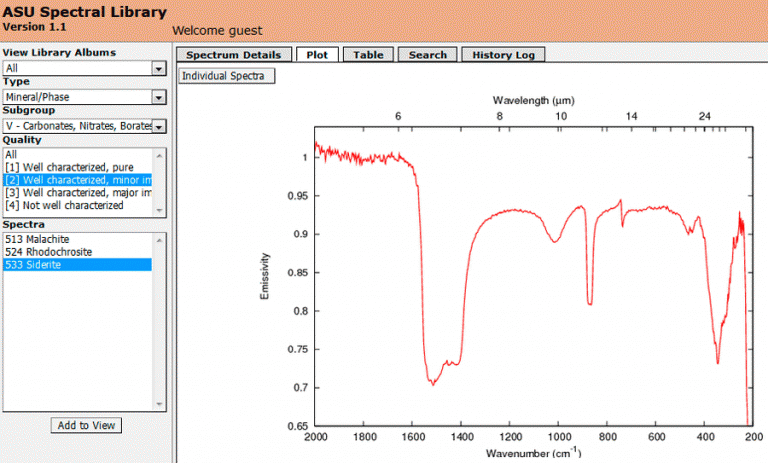
Task: Open the Table tab
Action: click(368, 54)
